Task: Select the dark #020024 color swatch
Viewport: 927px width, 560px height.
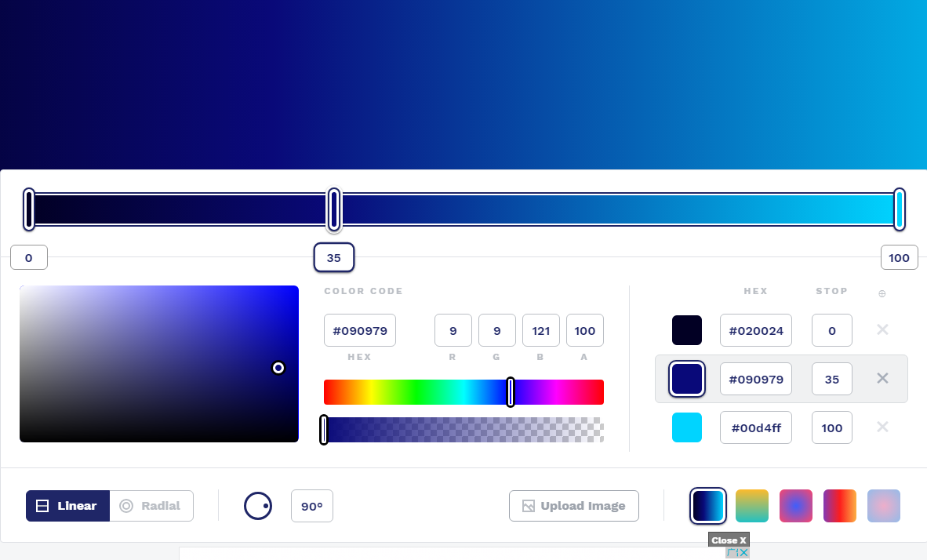Action: (x=686, y=330)
